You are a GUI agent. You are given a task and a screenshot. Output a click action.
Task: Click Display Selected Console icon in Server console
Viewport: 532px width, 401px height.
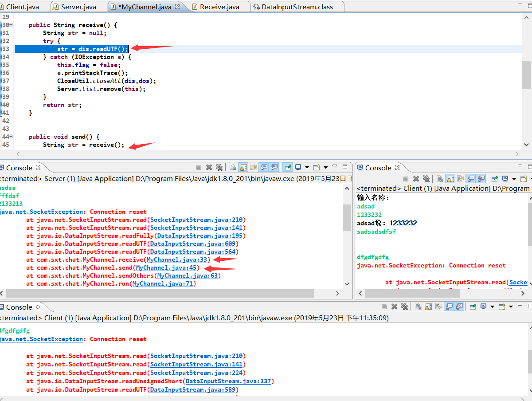(x=298, y=167)
